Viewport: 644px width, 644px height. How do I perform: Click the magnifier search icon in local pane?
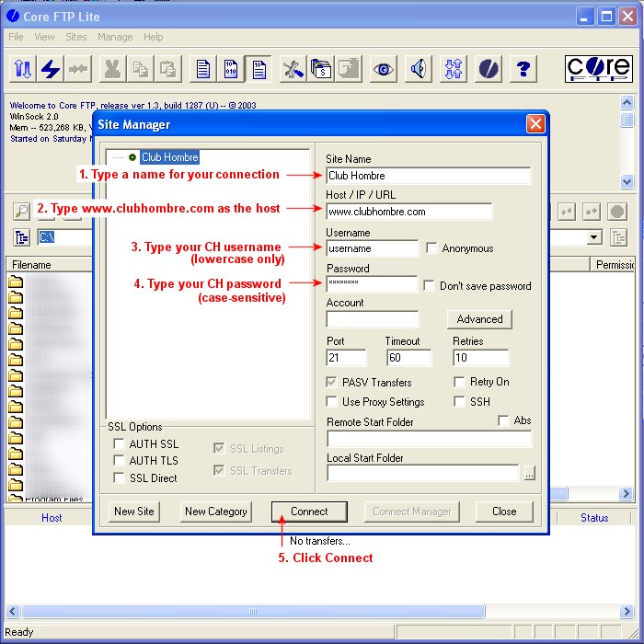click(x=22, y=212)
